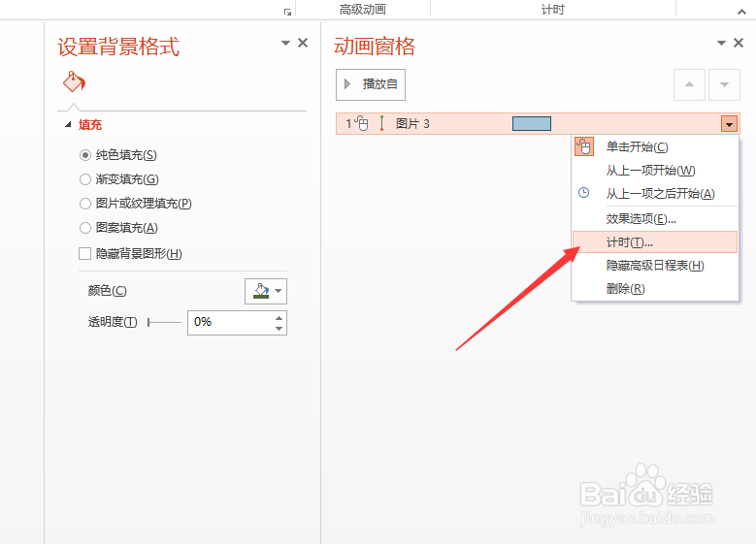
Task: Select 图案填充(A) radio button
Action: (84, 228)
